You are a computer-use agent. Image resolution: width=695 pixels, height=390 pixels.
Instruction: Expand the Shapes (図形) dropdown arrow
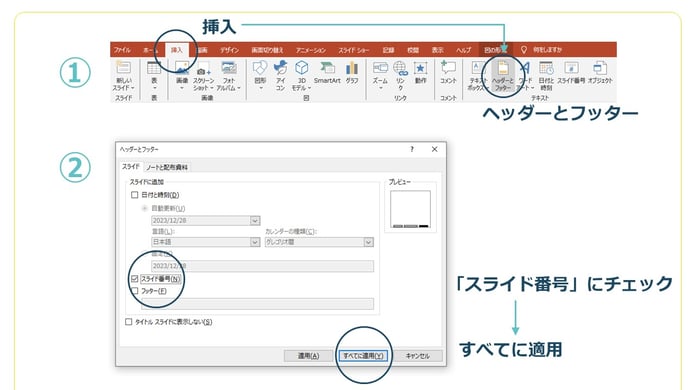point(261,88)
